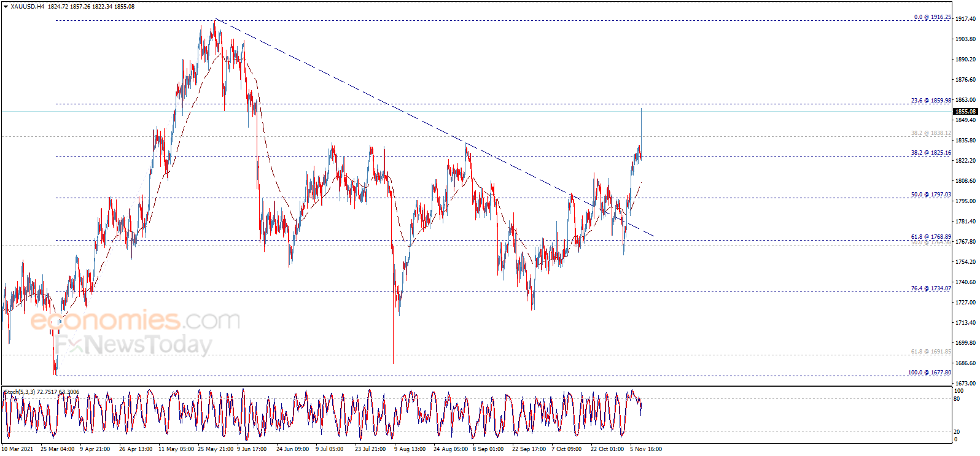Click the 9 Aug 13:00 time label

point(410,449)
